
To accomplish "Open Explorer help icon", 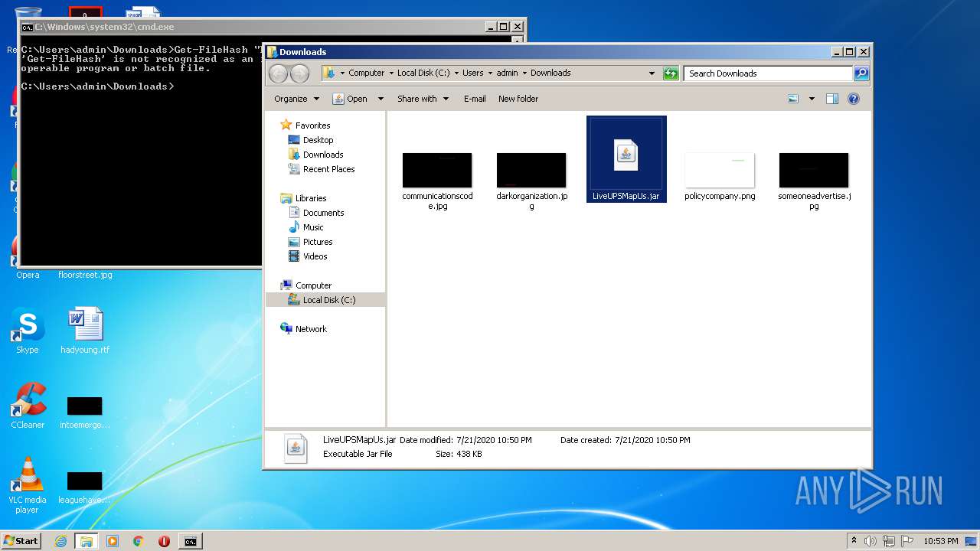I will (x=854, y=99).
